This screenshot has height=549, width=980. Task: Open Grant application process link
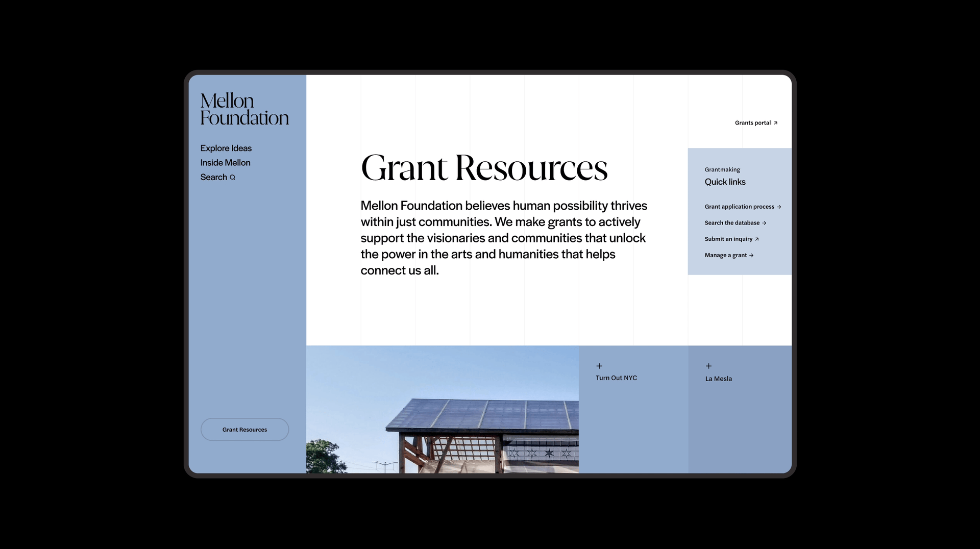(x=743, y=207)
